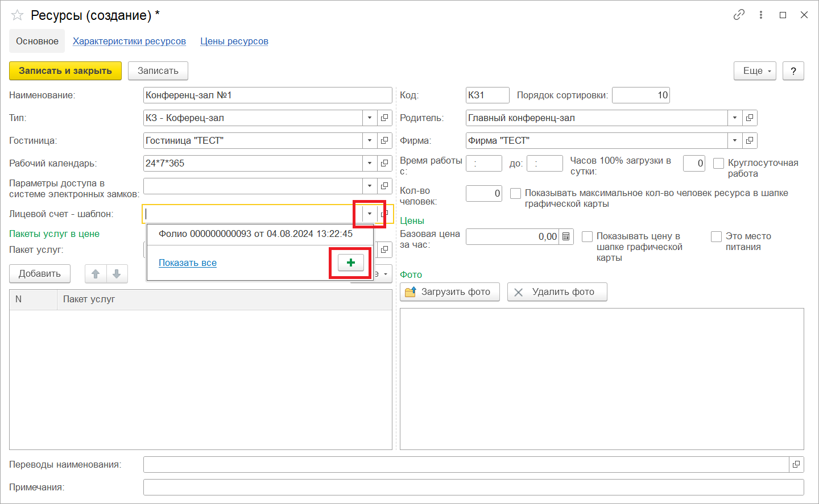Click the Наименование input field
This screenshot has width=819, height=504.
pos(268,95)
